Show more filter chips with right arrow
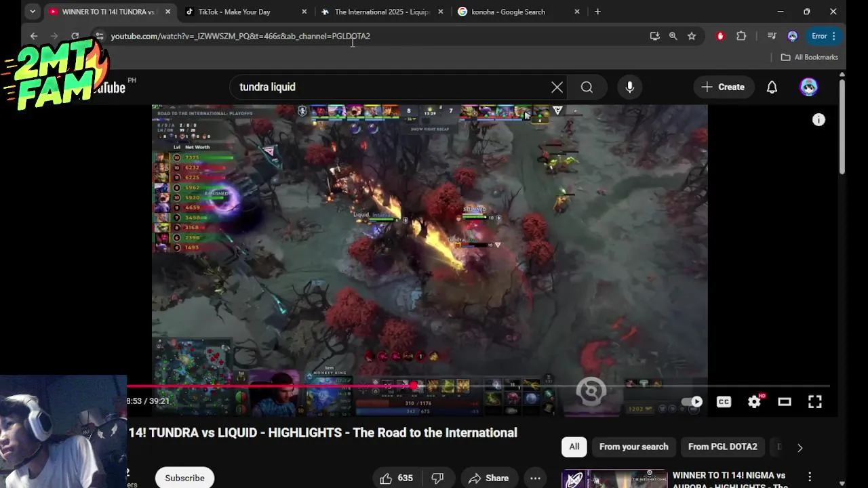 [800, 447]
